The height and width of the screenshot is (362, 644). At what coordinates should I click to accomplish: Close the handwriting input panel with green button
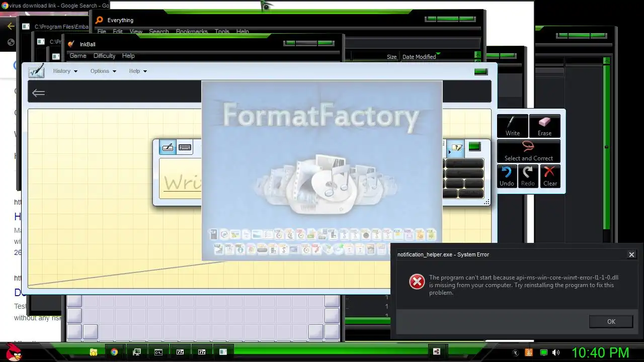pos(474,146)
